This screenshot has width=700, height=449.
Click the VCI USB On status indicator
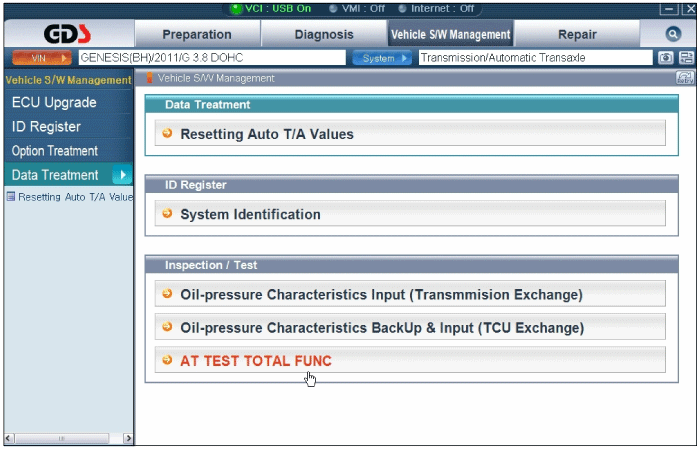coord(271,8)
